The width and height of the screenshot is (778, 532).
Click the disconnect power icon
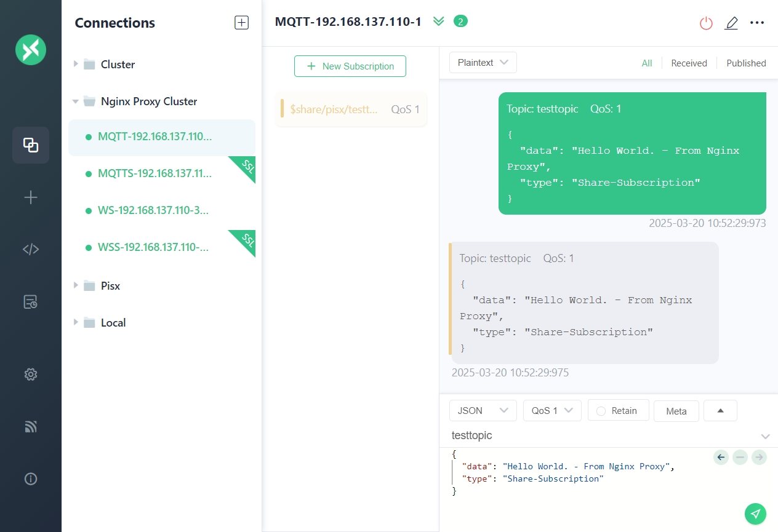706,23
